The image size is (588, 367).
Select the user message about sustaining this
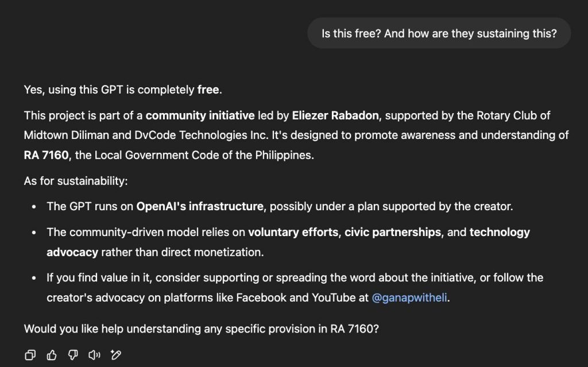[x=439, y=33]
